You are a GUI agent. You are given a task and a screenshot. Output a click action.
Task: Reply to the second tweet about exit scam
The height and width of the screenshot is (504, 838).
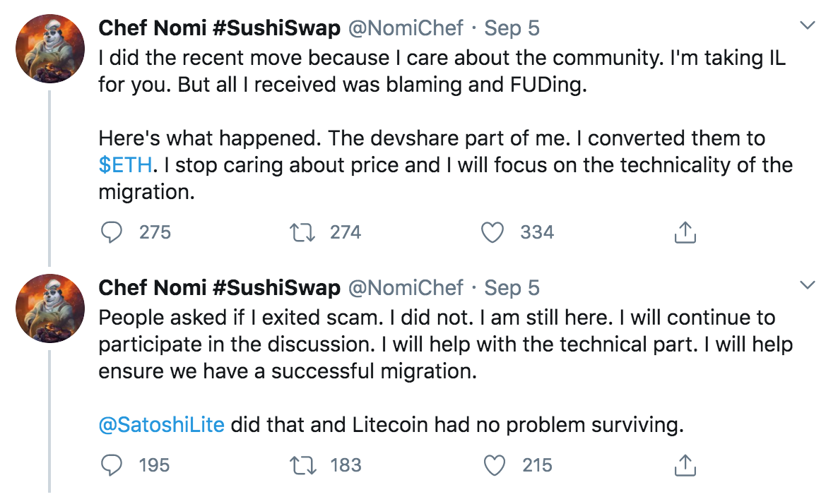[x=112, y=464]
